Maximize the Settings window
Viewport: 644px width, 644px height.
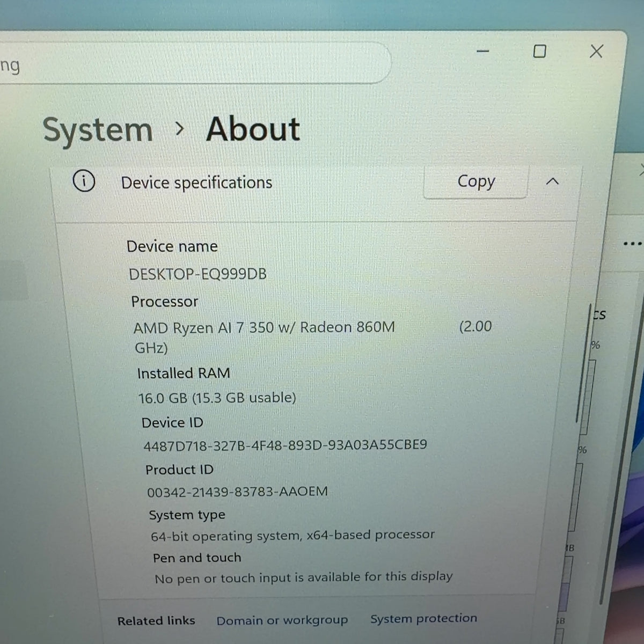tap(539, 52)
